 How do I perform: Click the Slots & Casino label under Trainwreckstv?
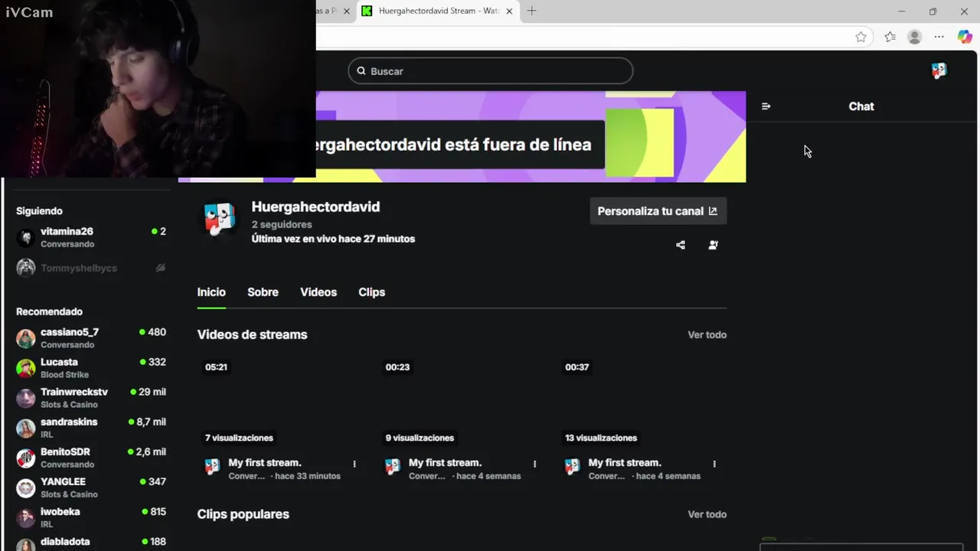tap(69, 405)
